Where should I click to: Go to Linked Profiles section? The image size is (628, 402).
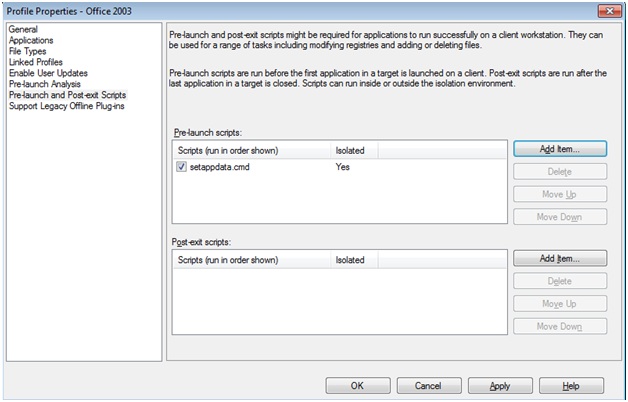(37, 63)
